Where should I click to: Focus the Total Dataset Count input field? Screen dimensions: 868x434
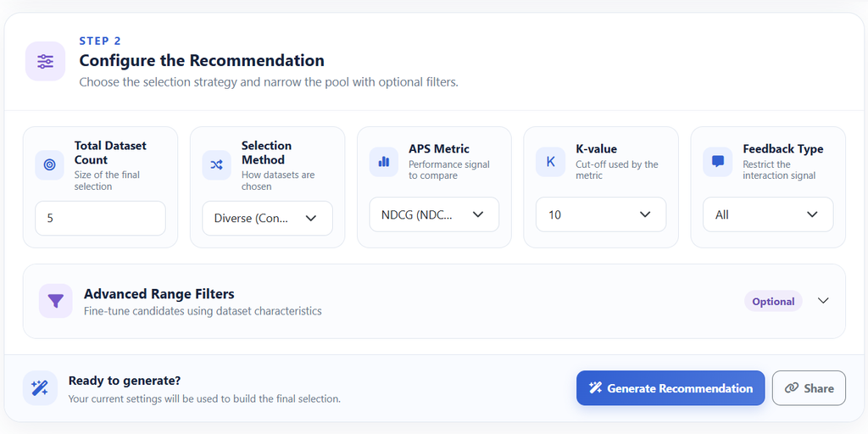pos(100,218)
